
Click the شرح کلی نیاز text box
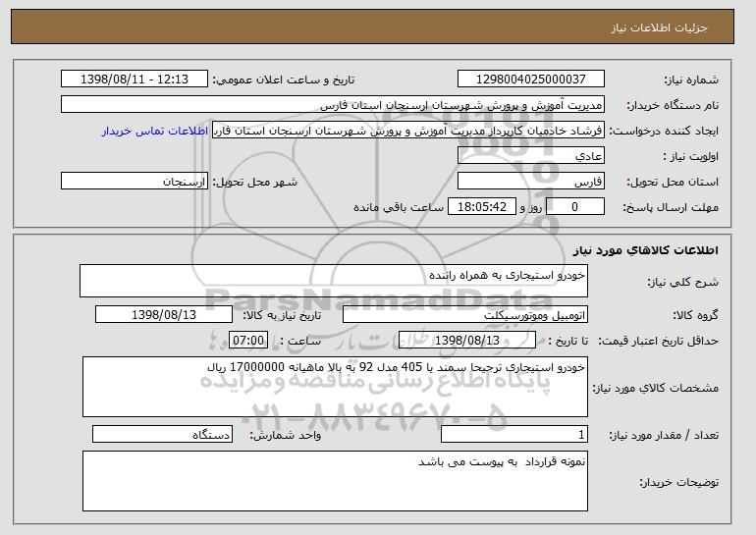(x=334, y=281)
